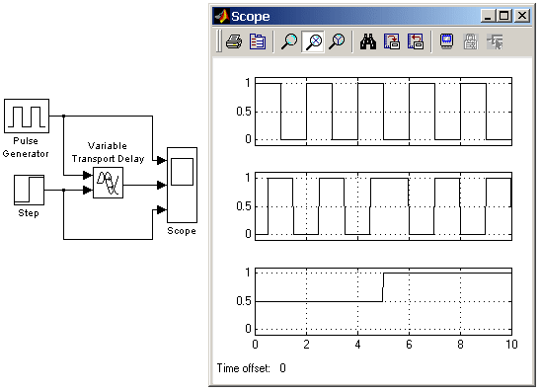Click the top pulse signal plot
The height and width of the screenshot is (392, 540).
coord(383,112)
